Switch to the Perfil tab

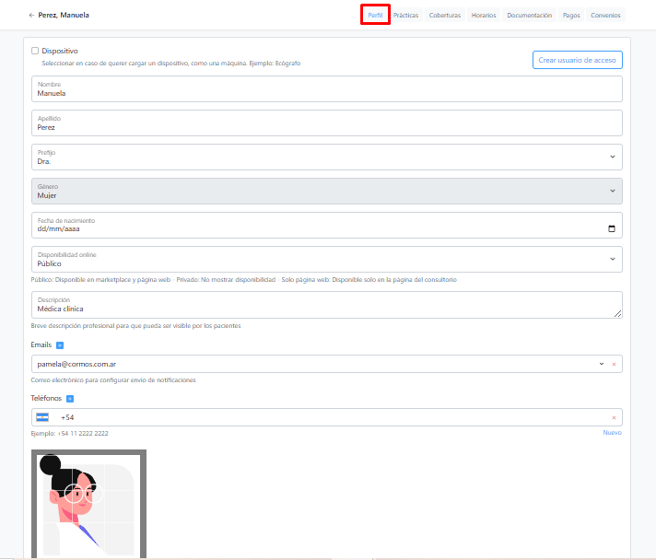(x=375, y=15)
